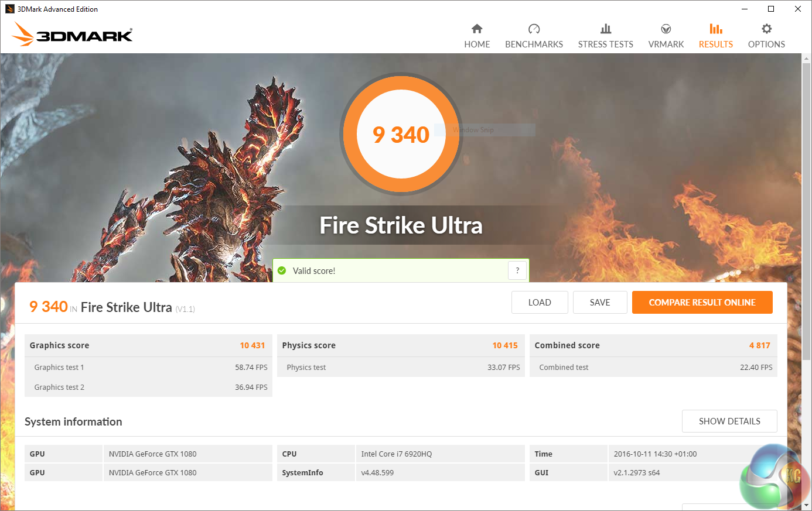Click the Intel Core i7 6920HQ value
The image size is (812, 511).
tap(397, 454)
